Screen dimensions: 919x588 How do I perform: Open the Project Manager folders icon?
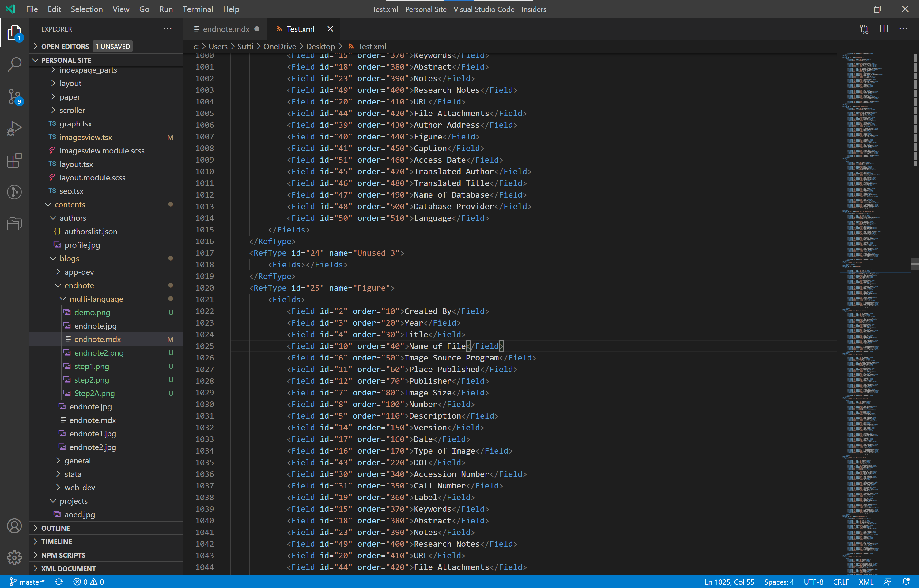pyautogui.click(x=14, y=224)
